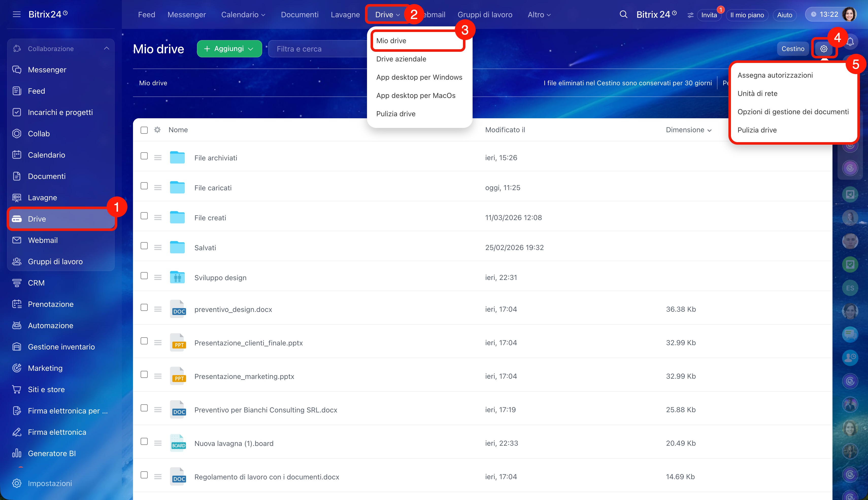Open the Altro menu dropdown

tap(539, 15)
